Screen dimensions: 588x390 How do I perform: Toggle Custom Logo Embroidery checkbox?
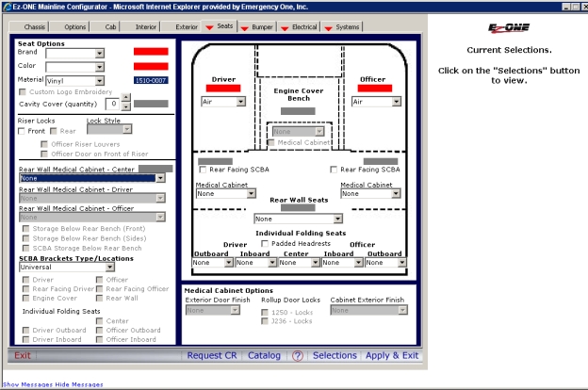pyautogui.click(x=23, y=92)
